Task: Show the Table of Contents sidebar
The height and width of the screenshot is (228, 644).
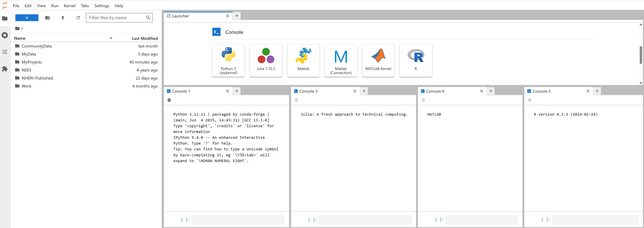Action: tap(5, 52)
